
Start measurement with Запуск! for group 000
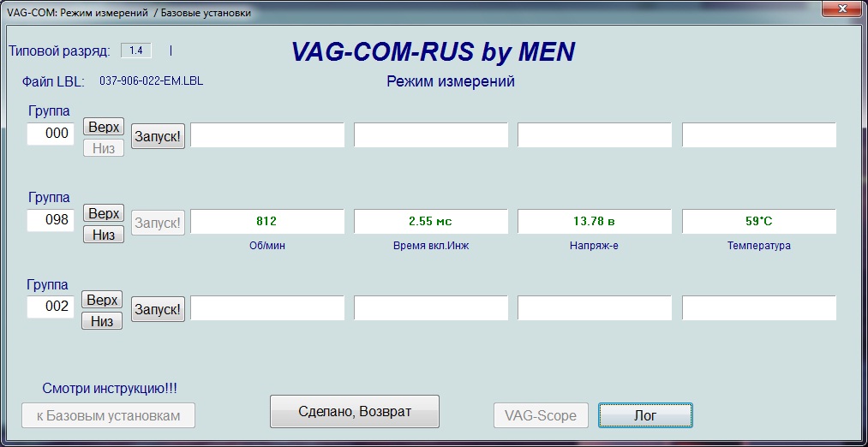tap(158, 137)
